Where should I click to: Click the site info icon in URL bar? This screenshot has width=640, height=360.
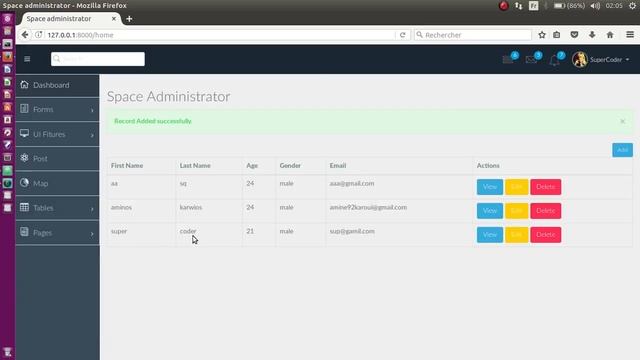pyautogui.click(x=38, y=35)
